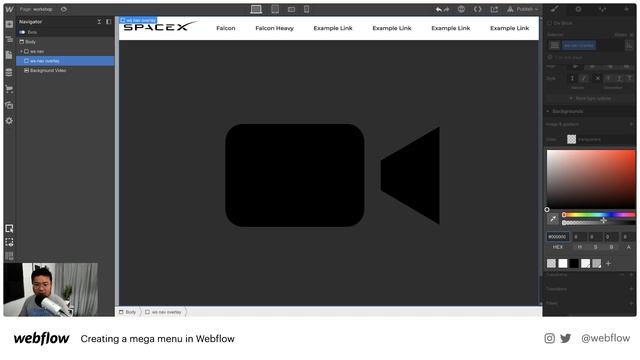
Task: Select the canvas element selector tool
Action: (x=9, y=229)
